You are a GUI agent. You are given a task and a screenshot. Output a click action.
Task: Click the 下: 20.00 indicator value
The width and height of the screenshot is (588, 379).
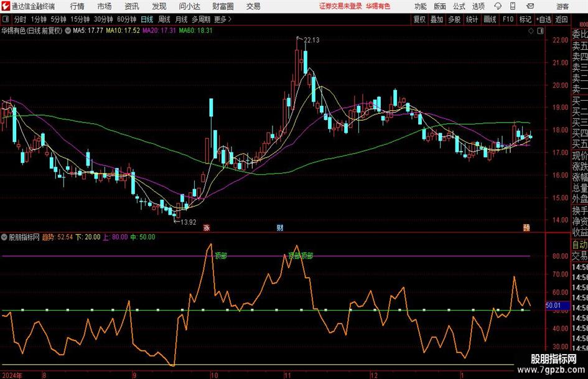(88, 236)
